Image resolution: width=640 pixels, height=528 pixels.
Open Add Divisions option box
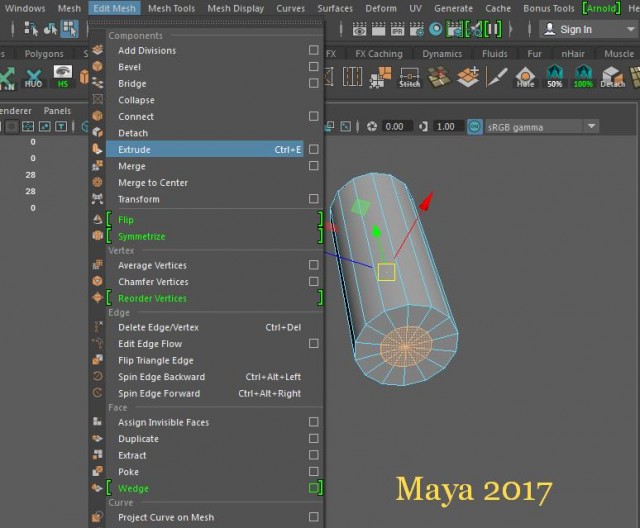tap(313, 50)
